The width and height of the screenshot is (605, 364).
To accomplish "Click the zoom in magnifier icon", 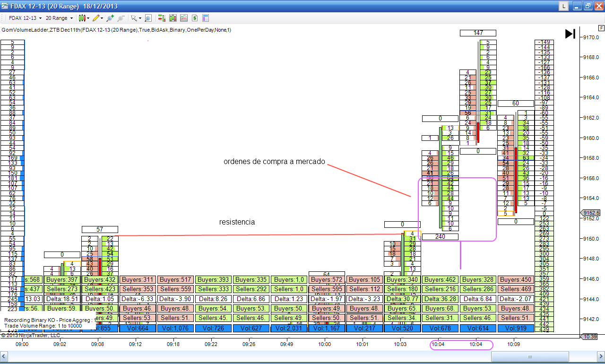I will click(110, 18).
